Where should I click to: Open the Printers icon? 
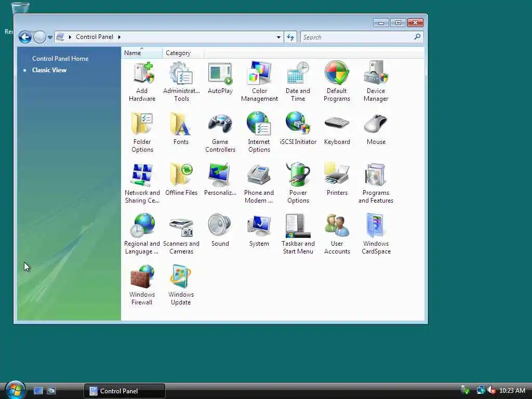pyautogui.click(x=337, y=180)
